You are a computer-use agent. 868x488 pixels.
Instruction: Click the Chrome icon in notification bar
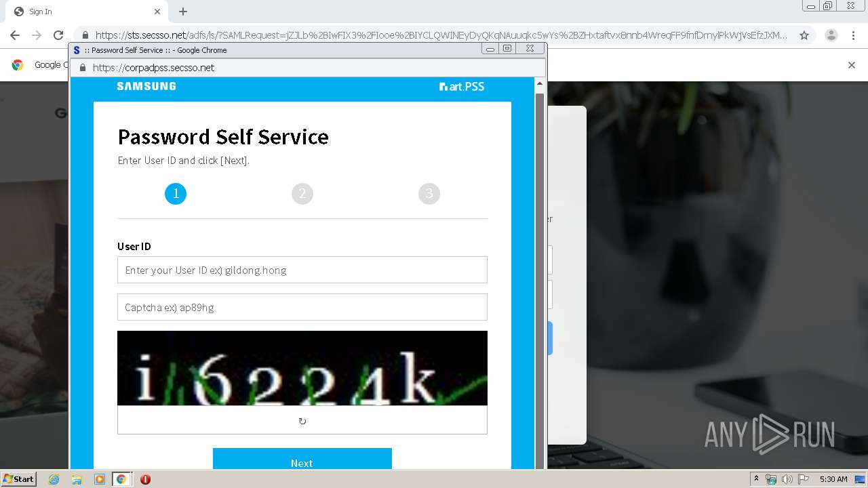point(18,65)
